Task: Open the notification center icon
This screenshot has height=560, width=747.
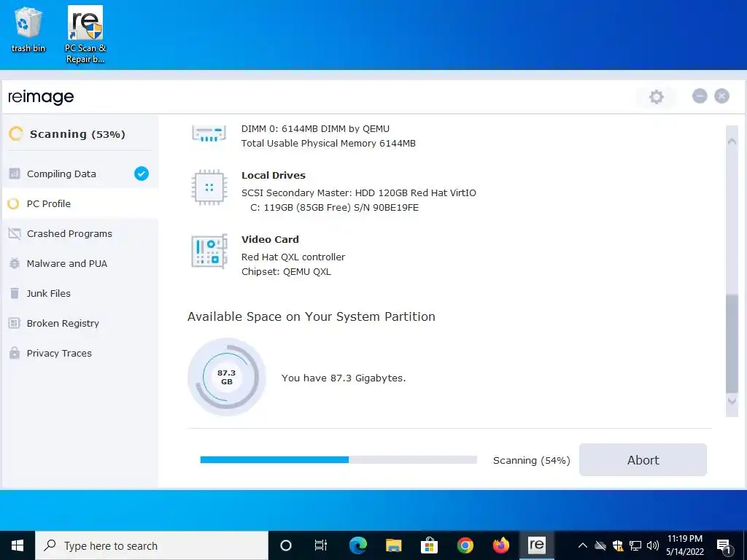Action: coord(724,545)
